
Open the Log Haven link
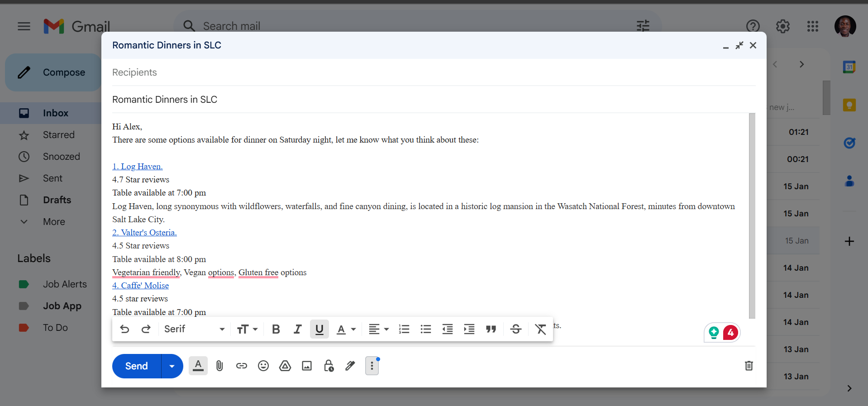[138, 167]
